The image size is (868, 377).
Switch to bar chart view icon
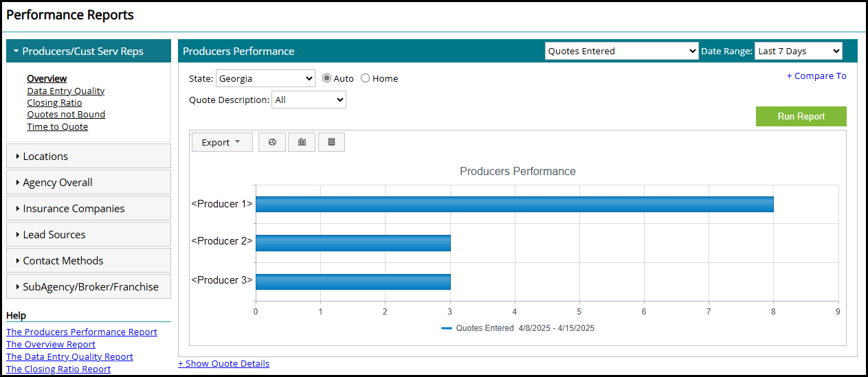coord(302,142)
